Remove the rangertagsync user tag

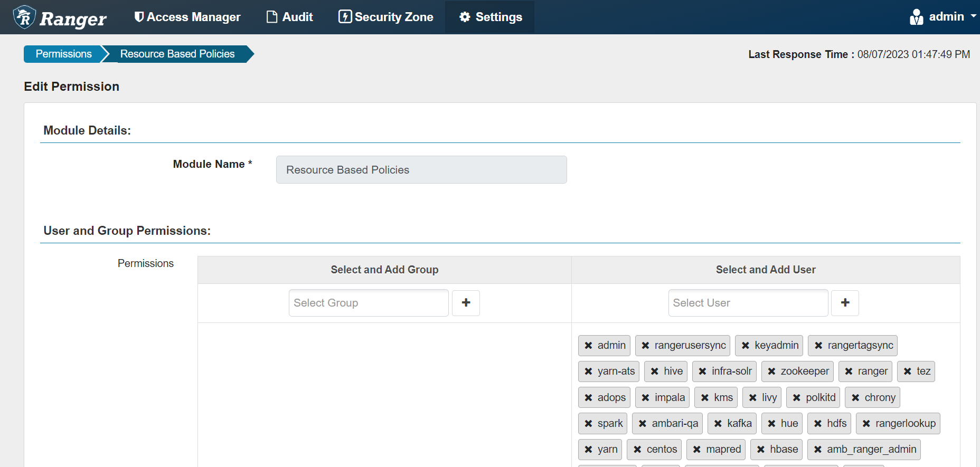pos(818,346)
